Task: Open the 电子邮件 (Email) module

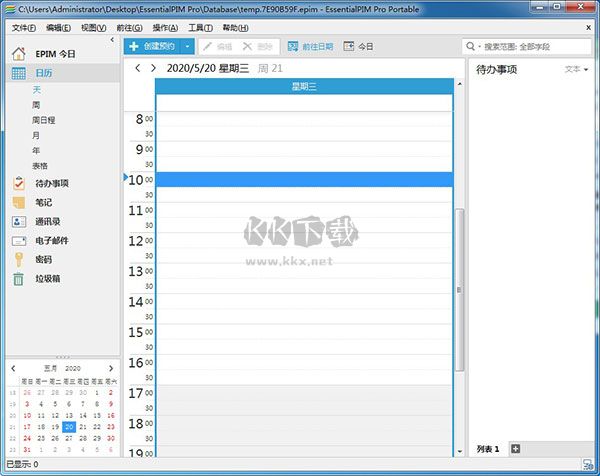Action: [x=51, y=240]
